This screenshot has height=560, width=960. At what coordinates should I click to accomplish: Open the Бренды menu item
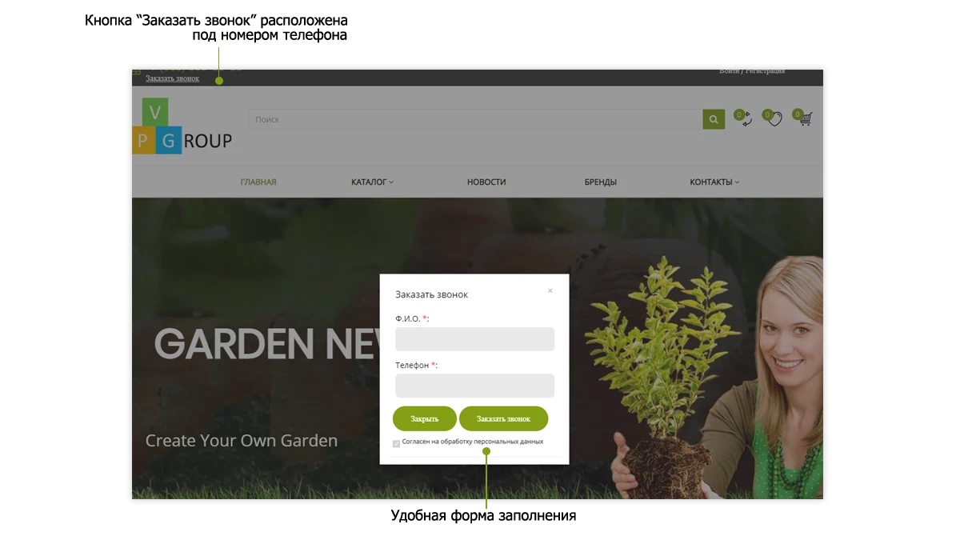point(601,182)
